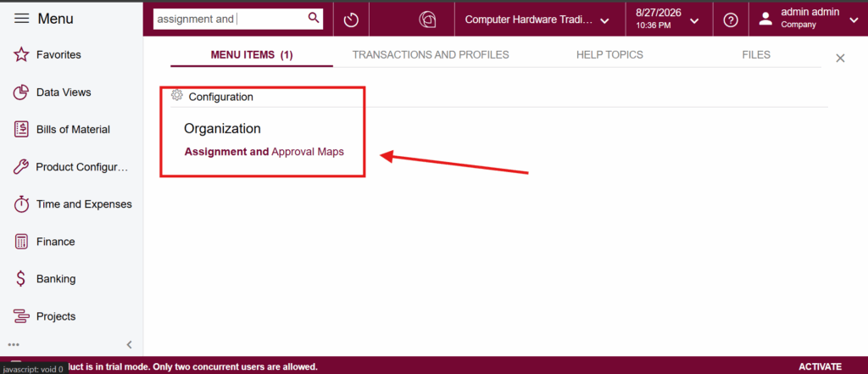Expand Computer Hardware Trading company dropdown
The height and width of the screenshot is (374, 868).
pyautogui.click(x=537, y=20)
